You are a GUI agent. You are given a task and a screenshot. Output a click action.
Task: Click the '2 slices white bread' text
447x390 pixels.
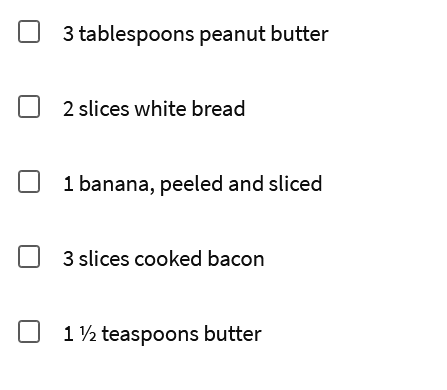[x=154, y=109]
